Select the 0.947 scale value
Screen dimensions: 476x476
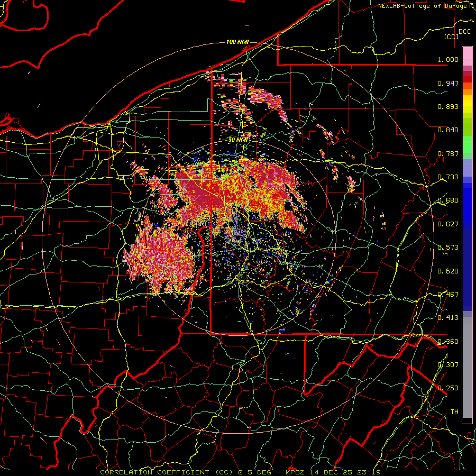click(x=448, y=83)
